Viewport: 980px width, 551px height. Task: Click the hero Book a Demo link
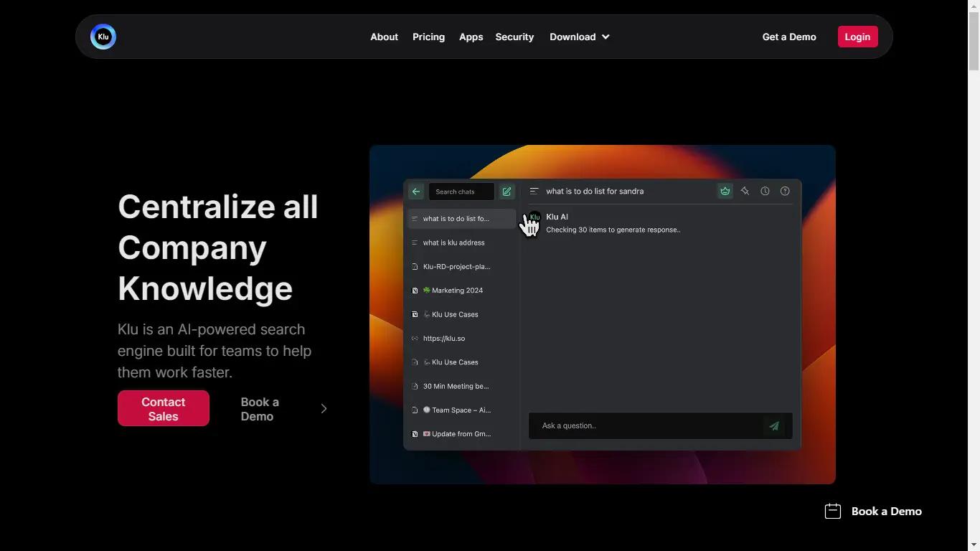tap(260, 409)
